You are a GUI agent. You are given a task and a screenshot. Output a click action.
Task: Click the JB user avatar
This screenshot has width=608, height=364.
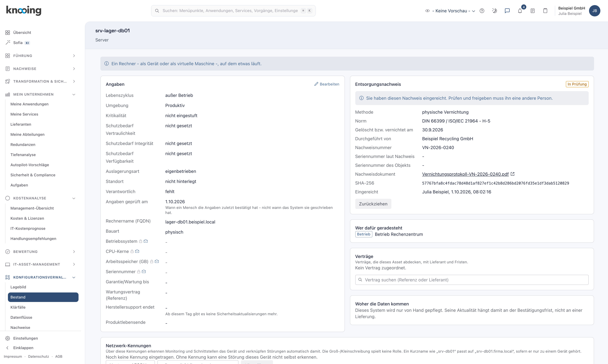tap(595, 11)
